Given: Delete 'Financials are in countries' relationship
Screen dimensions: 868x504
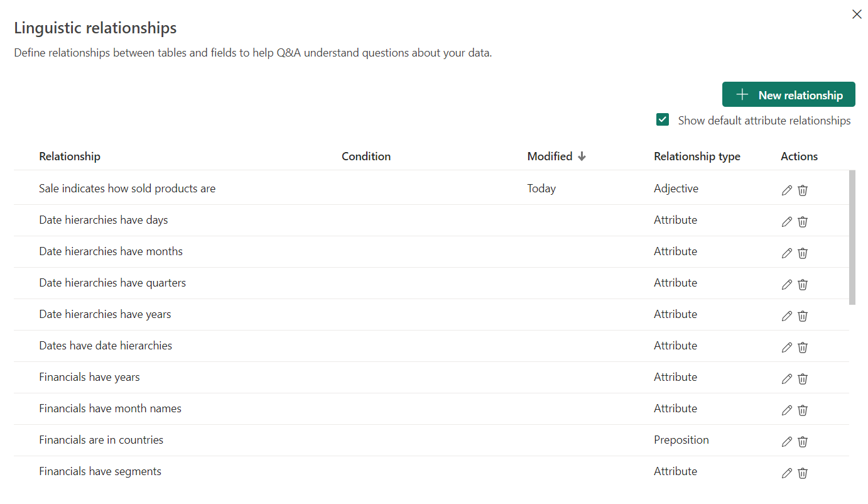Looking at the screenshot, I should tap(803, 442).
